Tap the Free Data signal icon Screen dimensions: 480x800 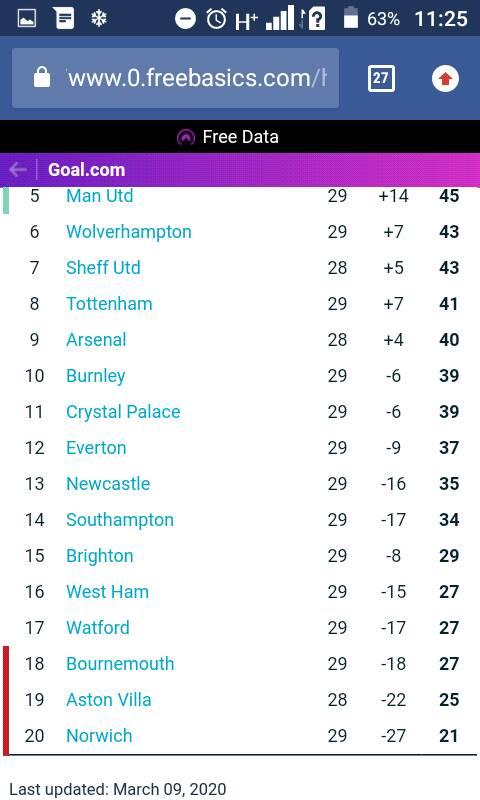pos(186,137)
